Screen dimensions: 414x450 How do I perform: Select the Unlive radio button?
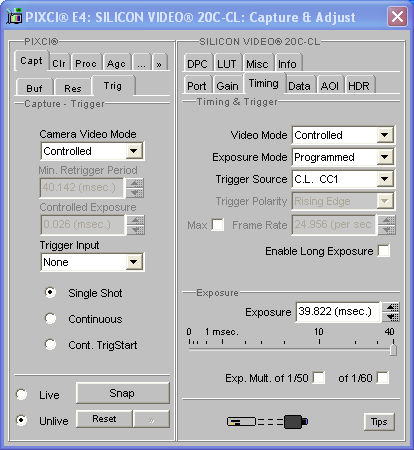pyautogui.click(x=22, y=420)
